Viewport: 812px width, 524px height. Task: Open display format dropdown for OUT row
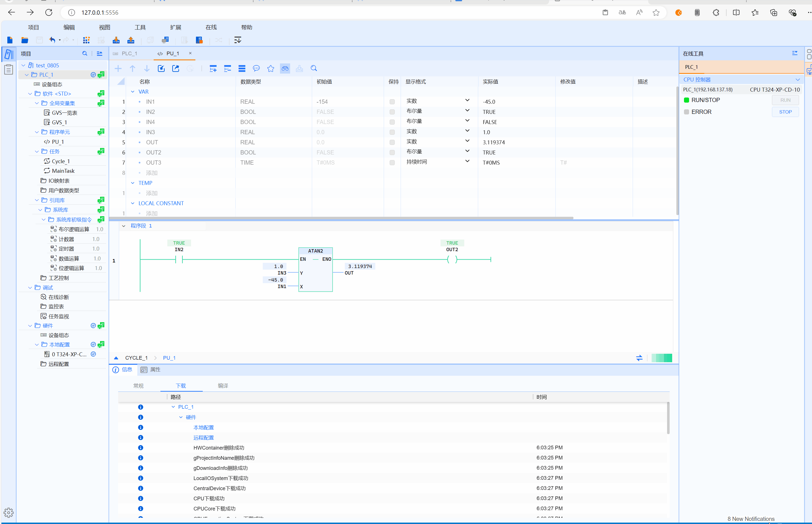pyautogui.click(x=467, y=141)
